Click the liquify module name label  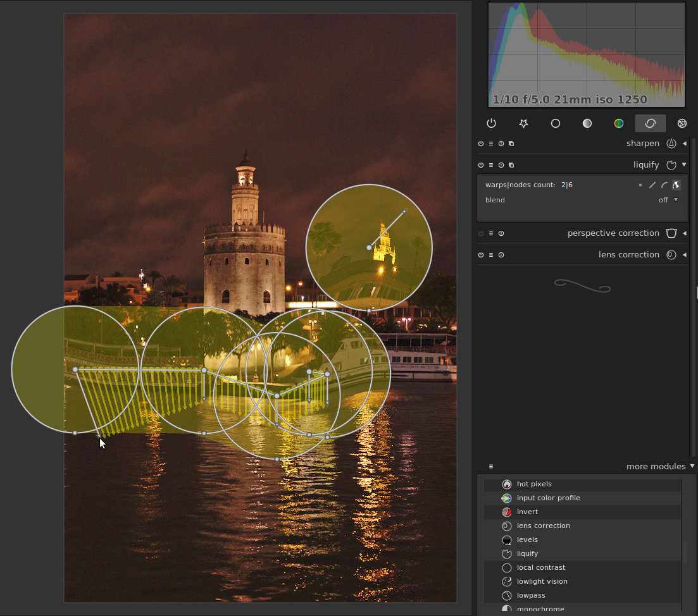[646, 165]
